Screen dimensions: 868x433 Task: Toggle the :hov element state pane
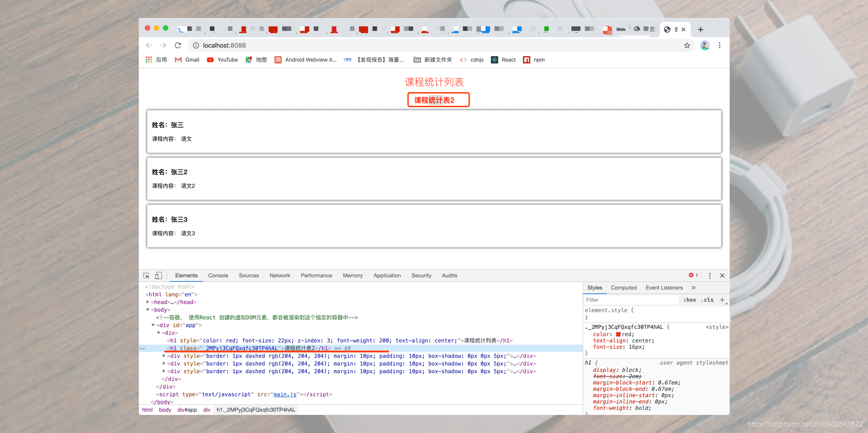[x=690, y=300]
